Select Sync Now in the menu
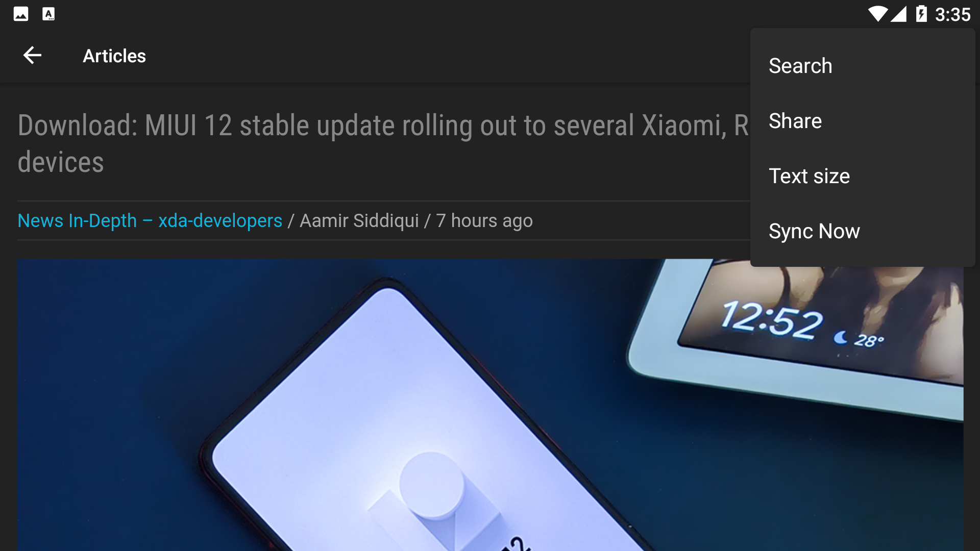Image resolution: width=980 pixels, height=551 pixels. pyautogui.click(x=863, y=231)
